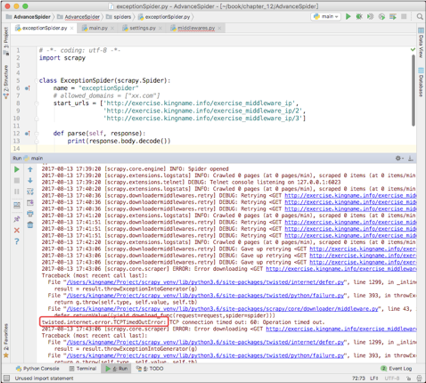Jump up the stack trace

(x=30, y=169)
